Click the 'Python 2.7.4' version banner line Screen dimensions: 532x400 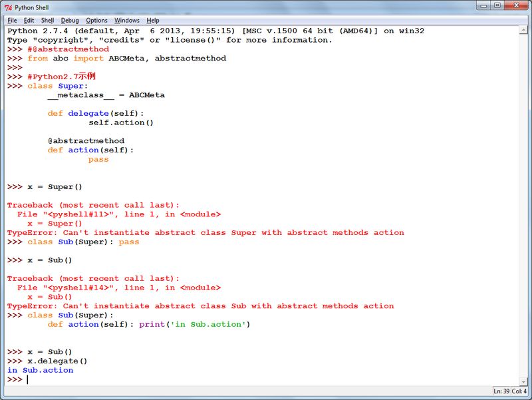coord(215,31)
